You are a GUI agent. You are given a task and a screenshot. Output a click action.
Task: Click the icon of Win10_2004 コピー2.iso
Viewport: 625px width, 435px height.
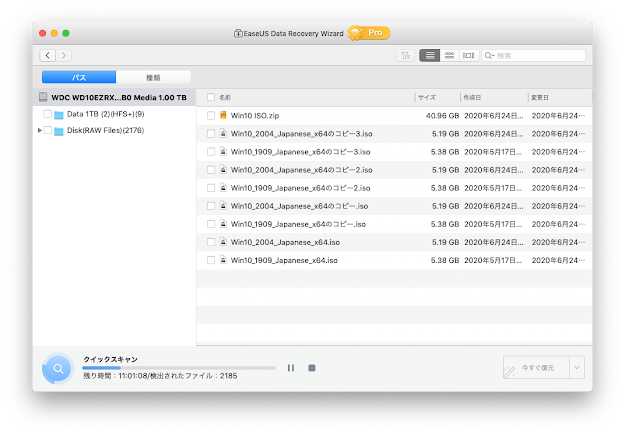223,169
